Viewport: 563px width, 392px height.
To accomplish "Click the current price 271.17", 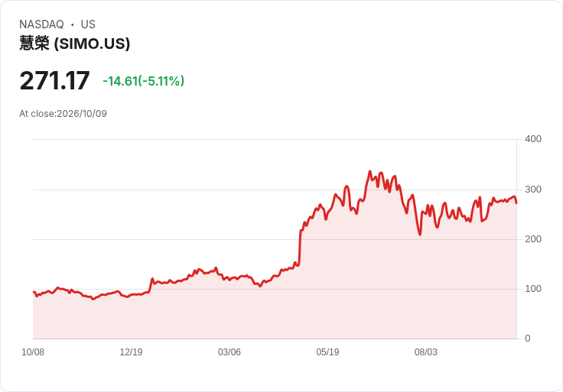I will click(54, 81).
